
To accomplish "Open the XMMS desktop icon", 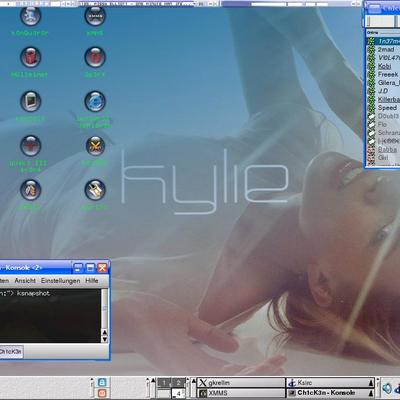I will pyautogui.click(x=95, y=16).
